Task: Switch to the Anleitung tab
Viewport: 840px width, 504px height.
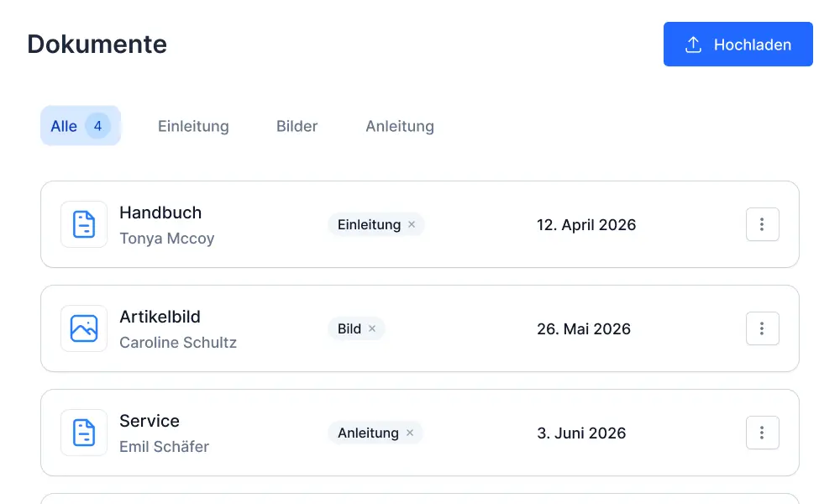Action: 400,126
